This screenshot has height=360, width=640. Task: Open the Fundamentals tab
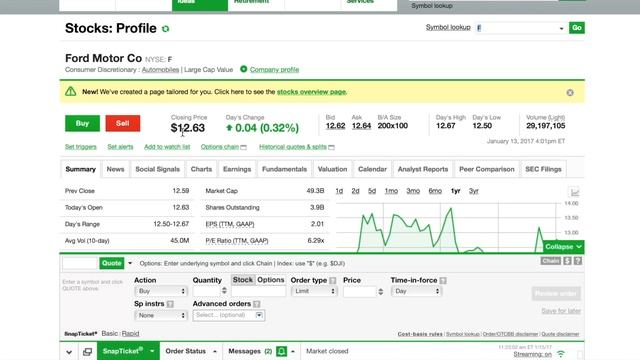(x=284, y=169)
